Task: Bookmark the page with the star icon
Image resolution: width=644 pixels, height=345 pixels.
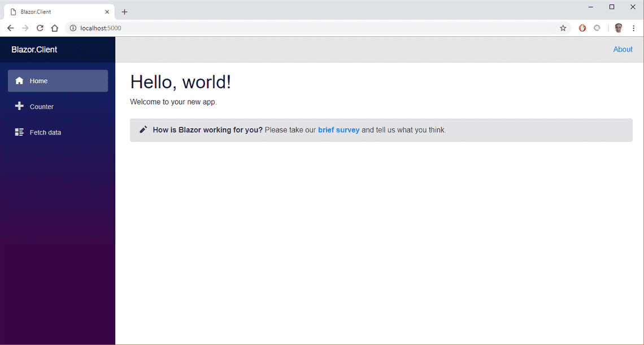Action: (563, 28)
